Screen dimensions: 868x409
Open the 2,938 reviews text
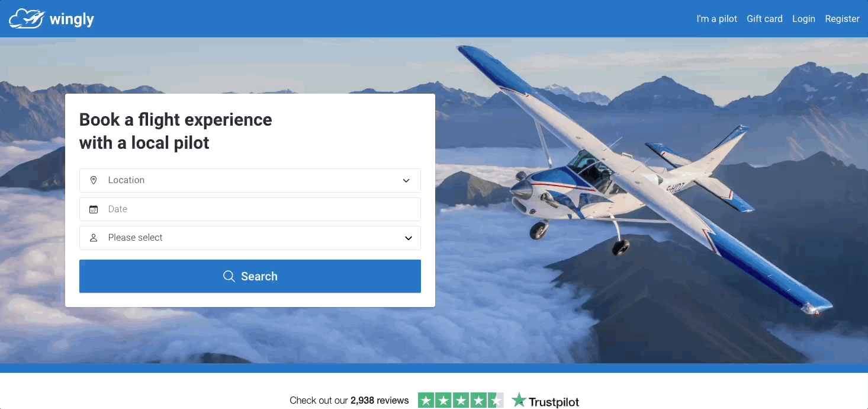pyautogui.click(x=380, y=401)
